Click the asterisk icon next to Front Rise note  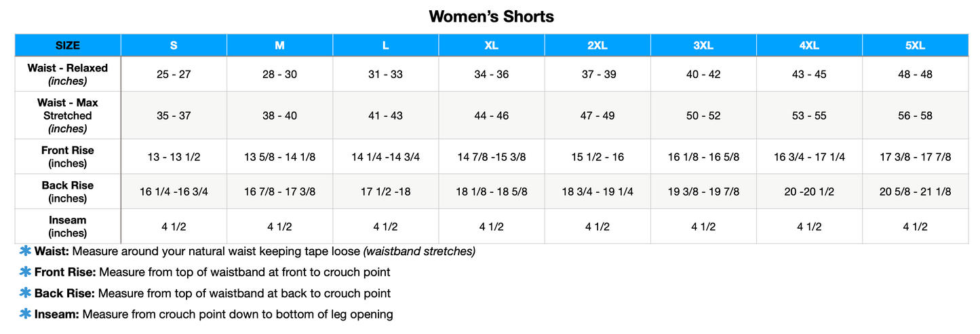pos(26,272)
